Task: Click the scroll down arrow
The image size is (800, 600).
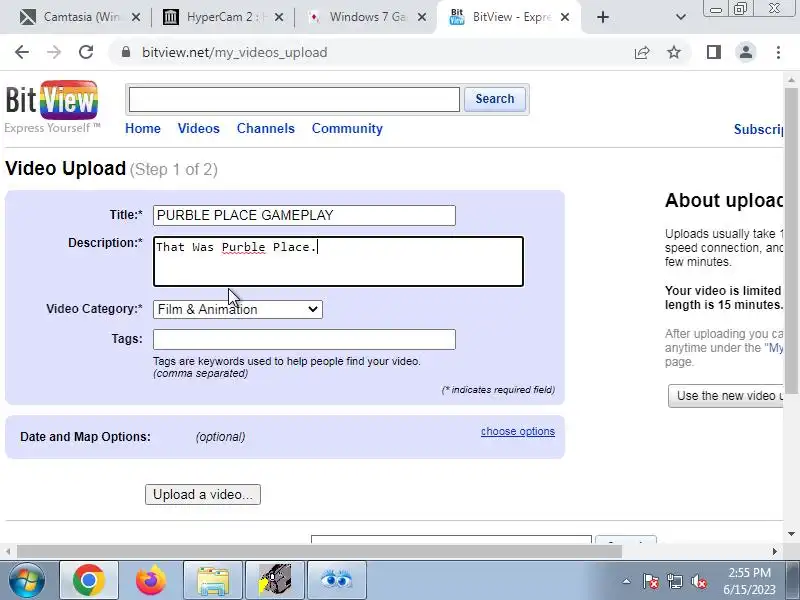Action: tap(791, 534)
